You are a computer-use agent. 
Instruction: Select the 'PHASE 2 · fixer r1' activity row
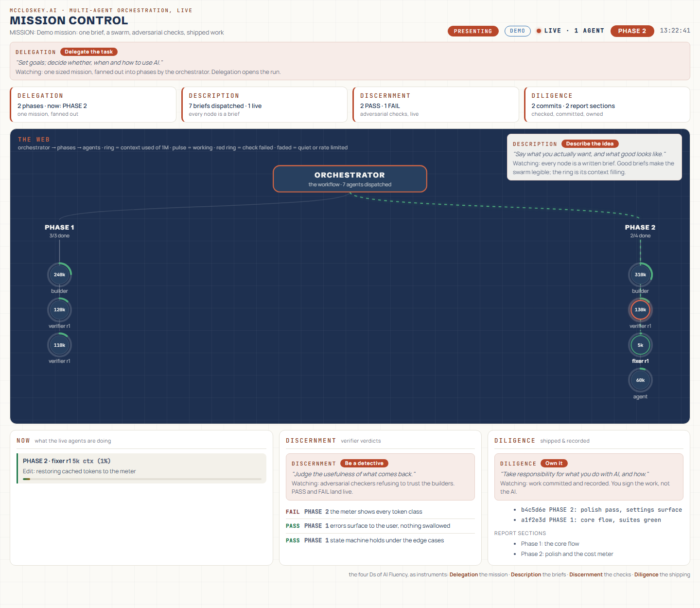[x=141, y=468]
